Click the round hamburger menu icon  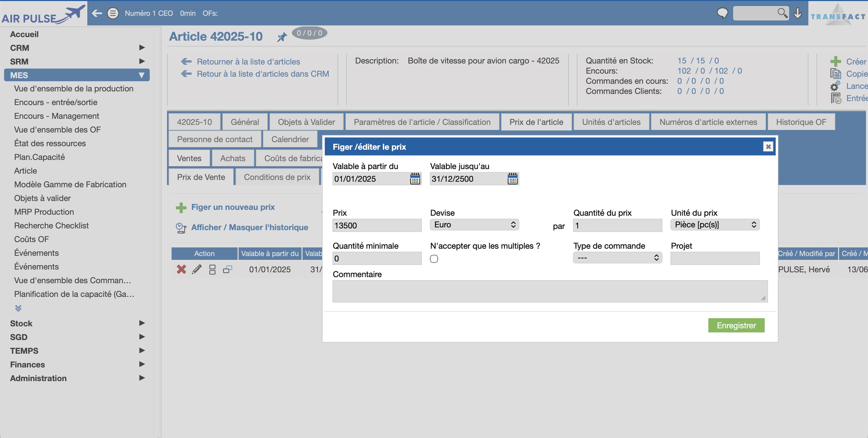[x=113, y=13]
